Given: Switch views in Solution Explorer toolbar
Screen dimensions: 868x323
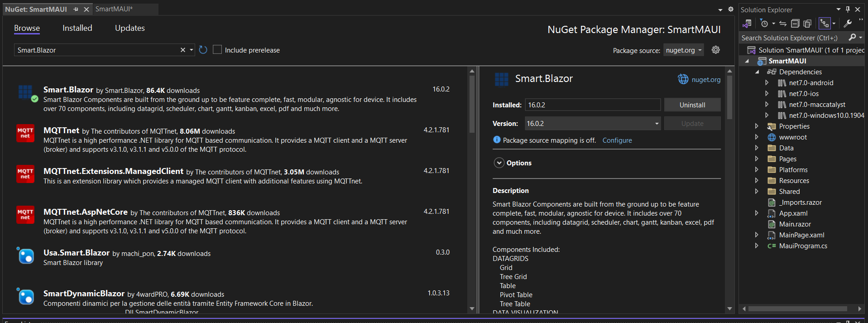Looking at the screenshot, I should coord(747,24).
